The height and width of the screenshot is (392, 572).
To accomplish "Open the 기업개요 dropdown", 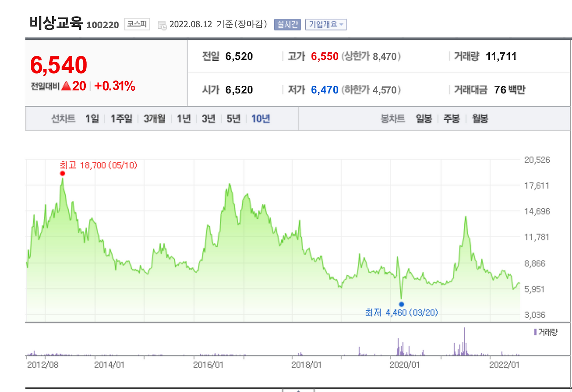I will point(326,25).
